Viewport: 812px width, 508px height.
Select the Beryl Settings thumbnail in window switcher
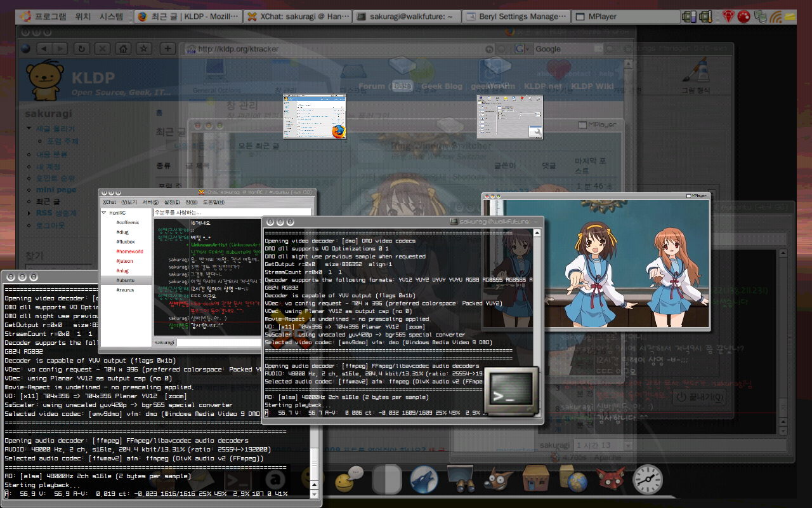pyautogui.click(x=510, y=117)
